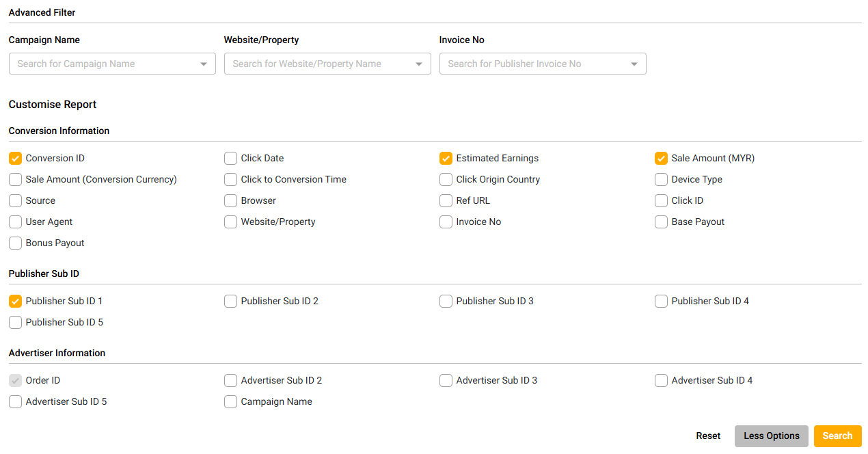
Task: Open the Campaign Name dropdown arrow
Action: coord(204,64)
